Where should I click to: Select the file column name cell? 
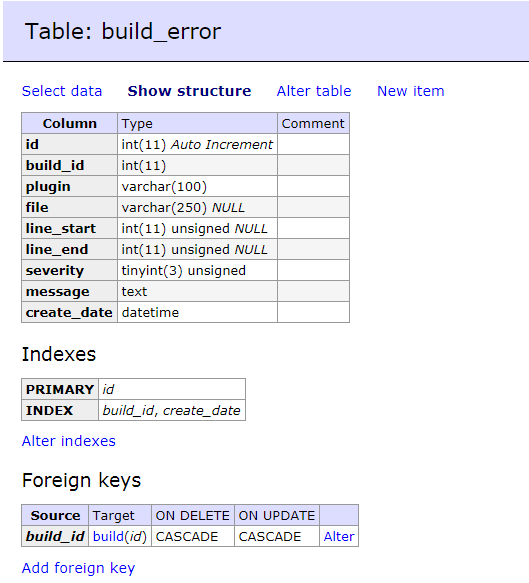(x=70, y=207)
